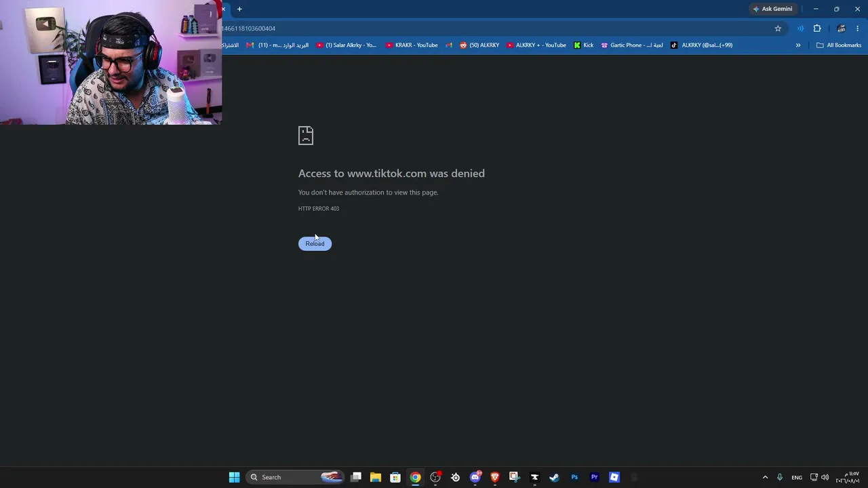This screenshot has width=868, height=488.
Task: Open the Chrome profile avatar menu
Action: [841, 28]
